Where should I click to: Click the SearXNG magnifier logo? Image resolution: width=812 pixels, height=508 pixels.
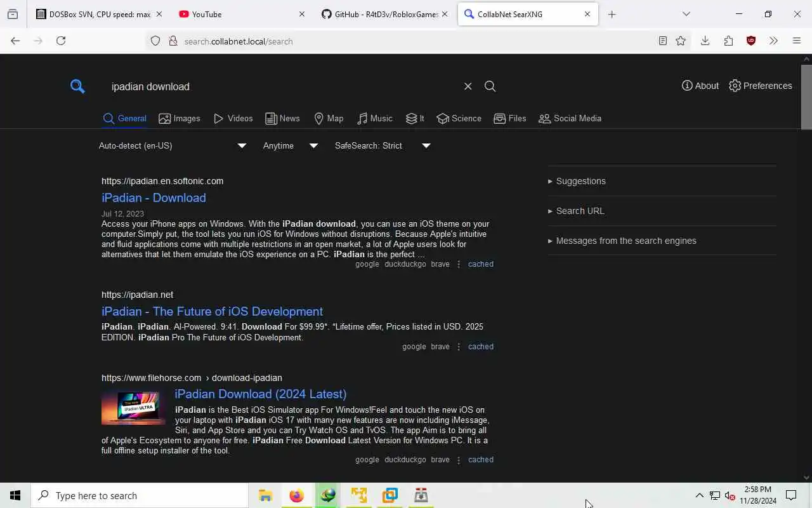click(x=77, y=86)
